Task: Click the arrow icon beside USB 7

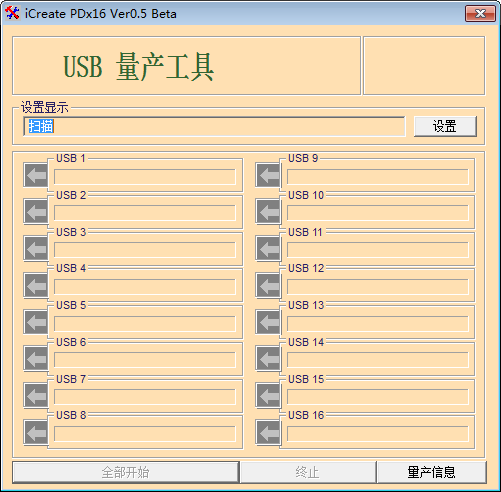Action: [x=36, y=396]
